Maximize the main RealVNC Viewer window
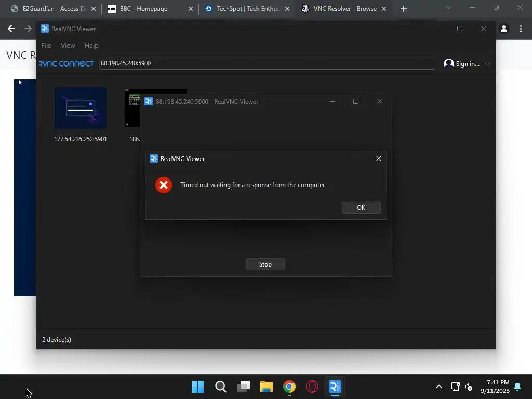 [460, 29]
